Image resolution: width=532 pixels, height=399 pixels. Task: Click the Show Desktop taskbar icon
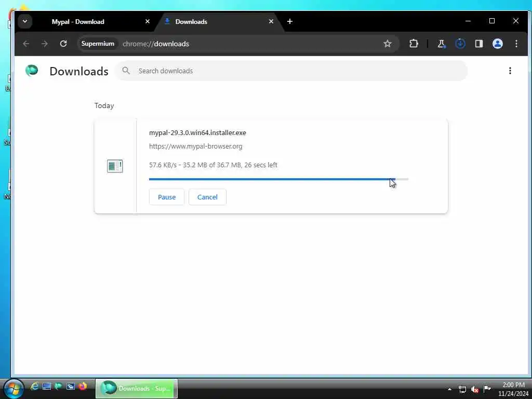[x=46, y=386]
